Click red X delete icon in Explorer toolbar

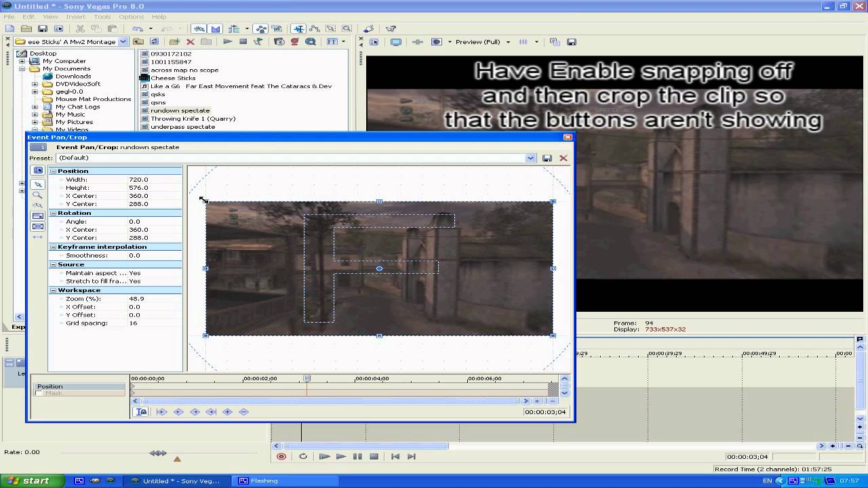(x=191, y=41)
